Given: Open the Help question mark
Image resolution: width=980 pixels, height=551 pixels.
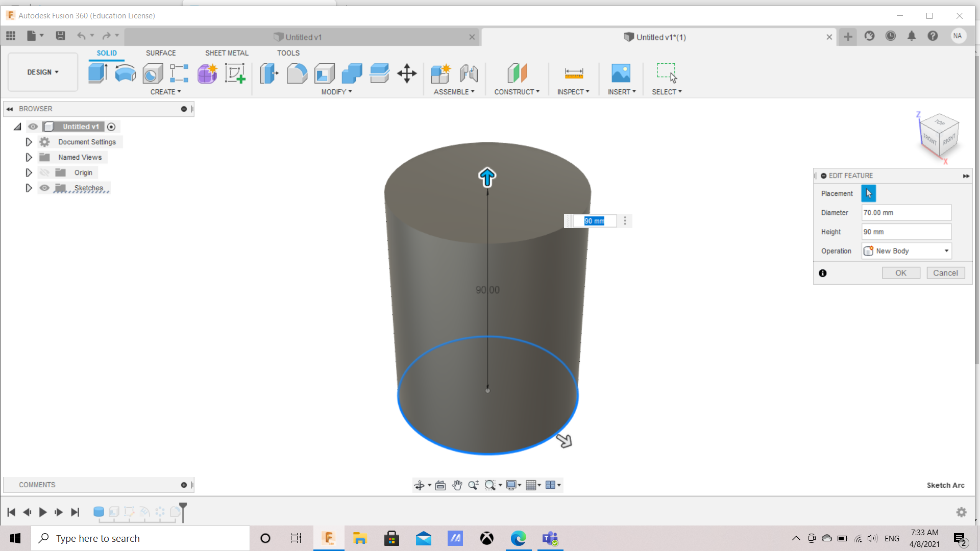Looking at the screenshot, I should coord(933,36).
